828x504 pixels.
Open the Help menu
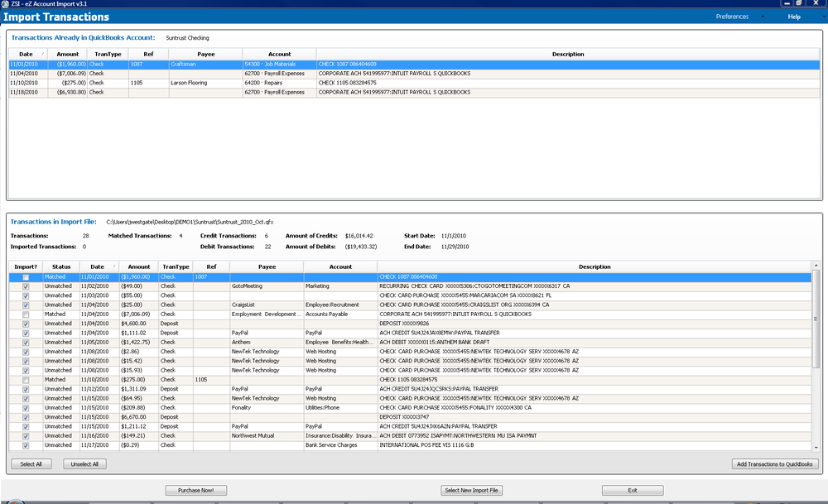tap(794, 17)
